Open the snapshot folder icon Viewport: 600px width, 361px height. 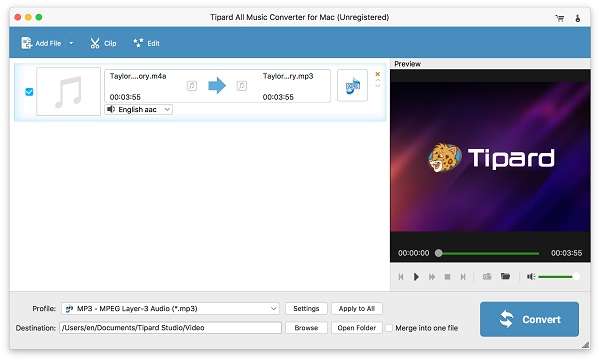(505, 276)
